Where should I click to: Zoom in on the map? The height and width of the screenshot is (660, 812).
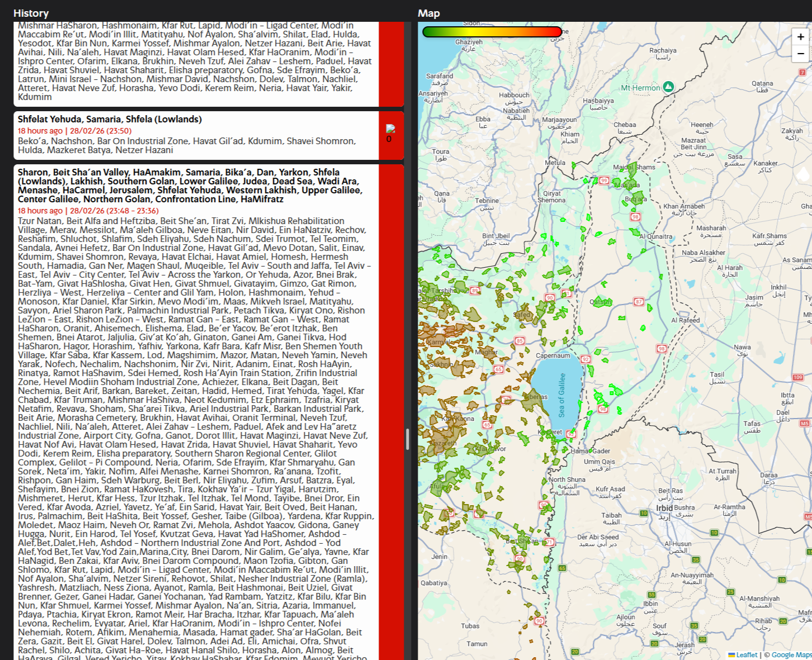coord(800,37)
